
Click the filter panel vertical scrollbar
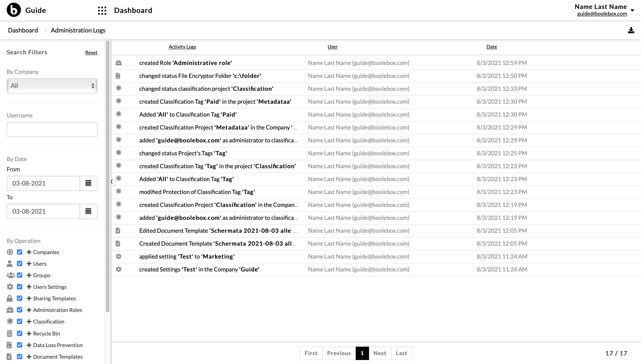click(108, 176)
